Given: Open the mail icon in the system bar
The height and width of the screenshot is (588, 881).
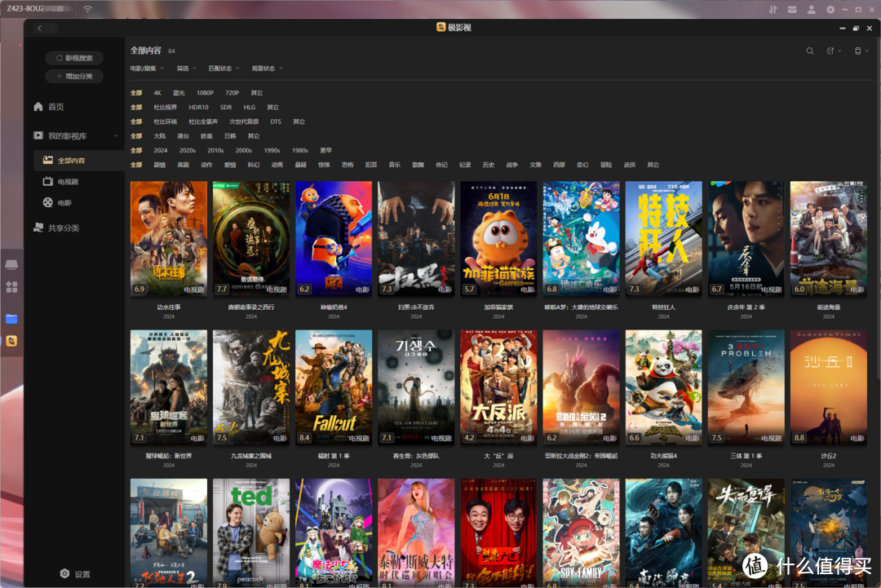Looking at the screenshot, I should [x=790, y=9].
